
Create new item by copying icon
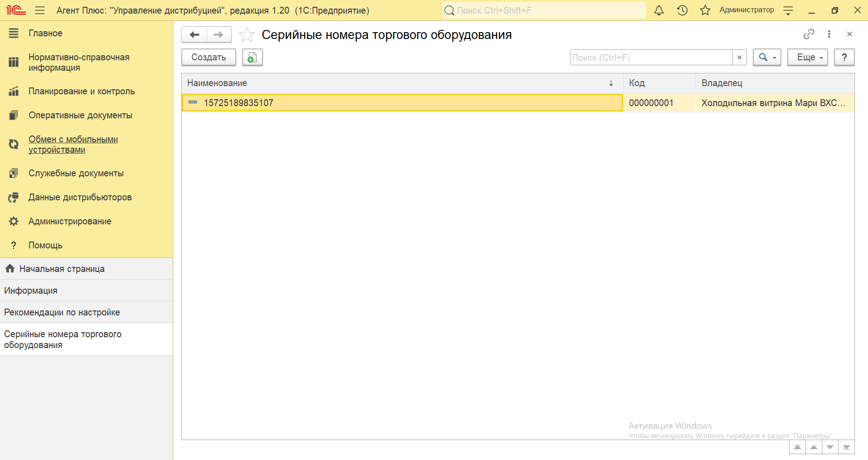pyautogui.click(x=253, y=57)
